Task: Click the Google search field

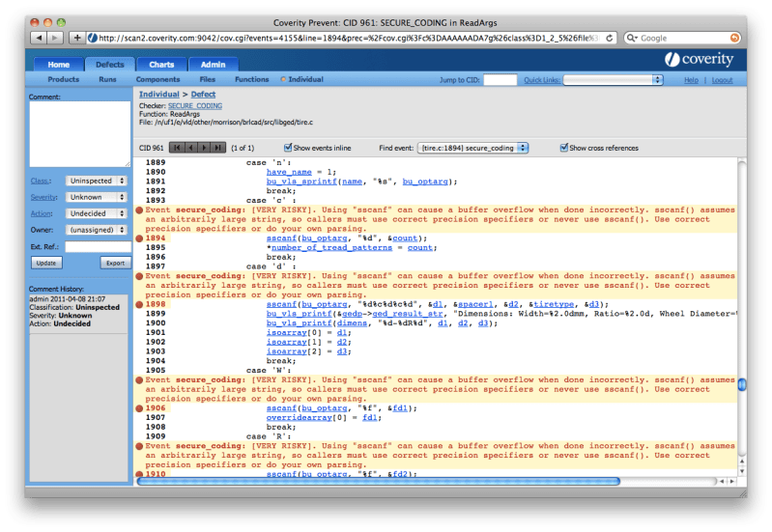Action: 681,38
